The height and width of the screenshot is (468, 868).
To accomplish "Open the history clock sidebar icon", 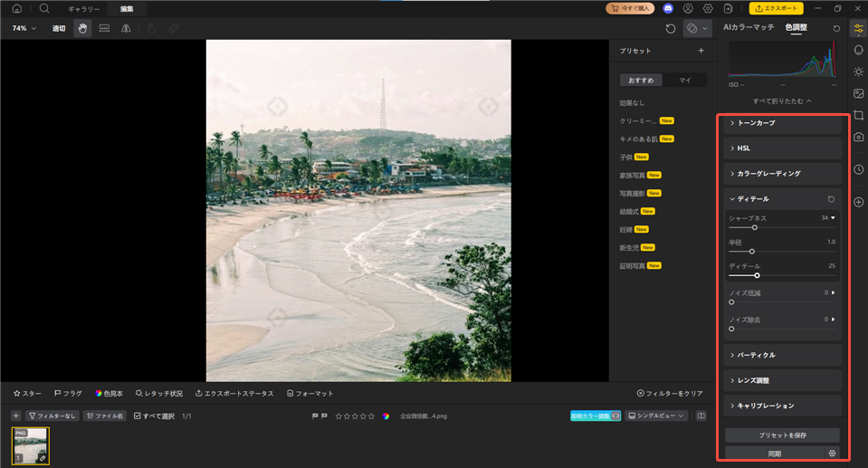I will [x=859, y=169].
